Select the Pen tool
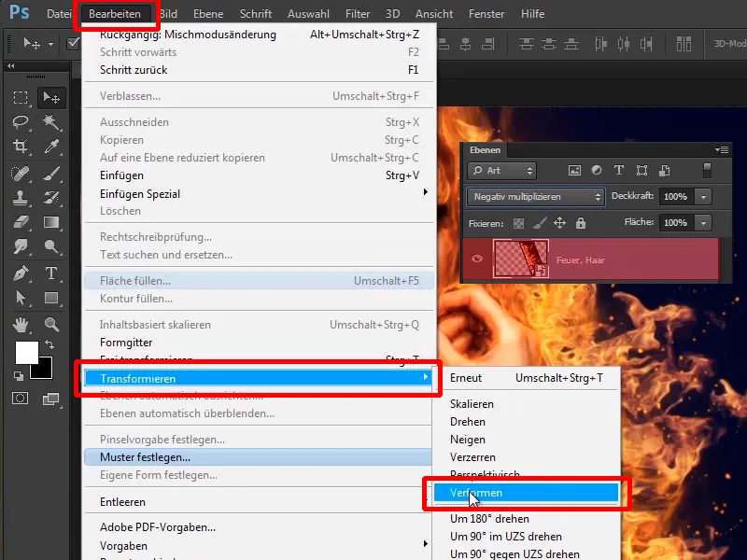The image size is (747, 560). click(21, 273)
